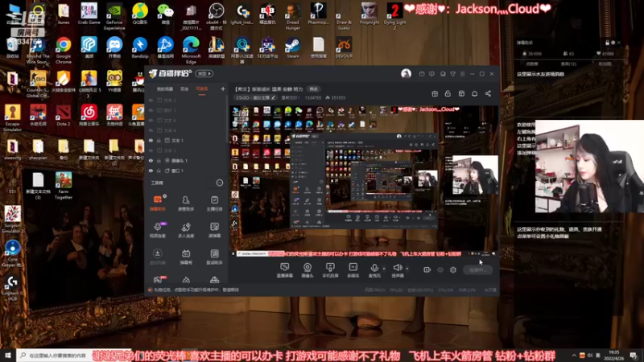Add the 手机投屏 phone mirroring source
This screenshot has height=362, width=644.
330,270
